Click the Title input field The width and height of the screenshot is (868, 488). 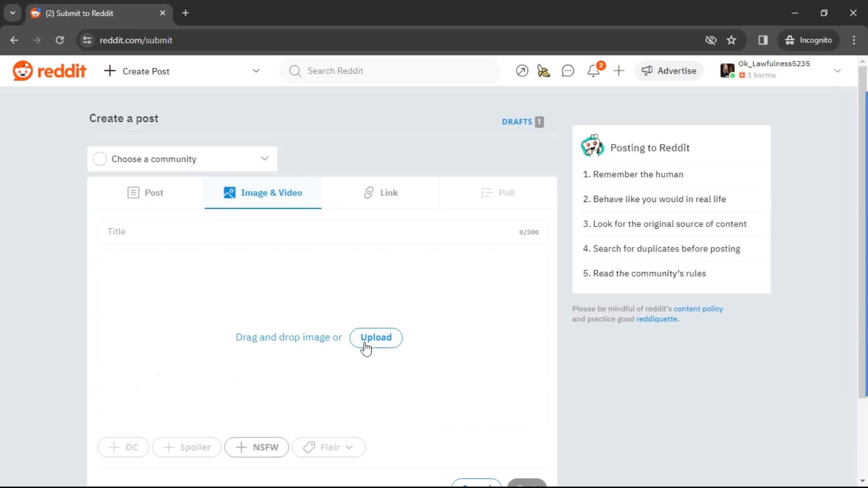point(322,231)
